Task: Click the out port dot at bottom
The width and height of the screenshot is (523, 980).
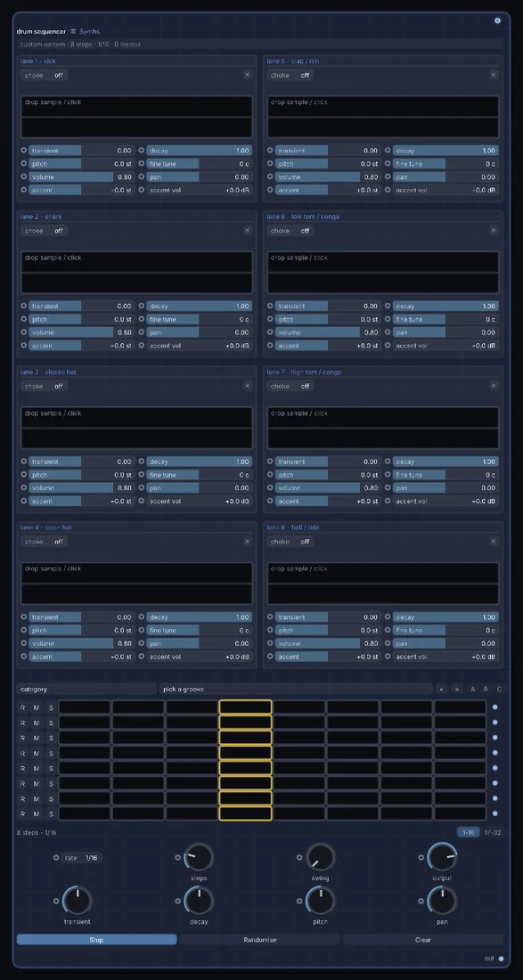Action: 501,959
